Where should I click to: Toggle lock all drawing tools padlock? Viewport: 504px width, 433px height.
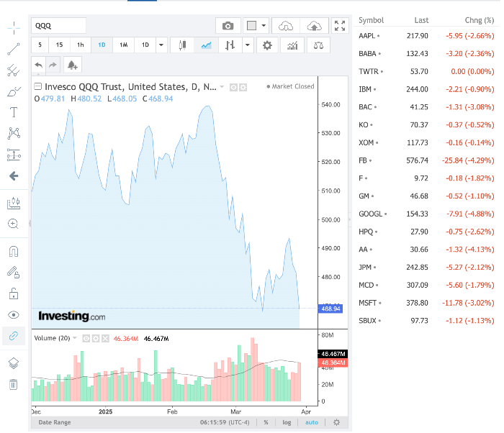point(14,293)
